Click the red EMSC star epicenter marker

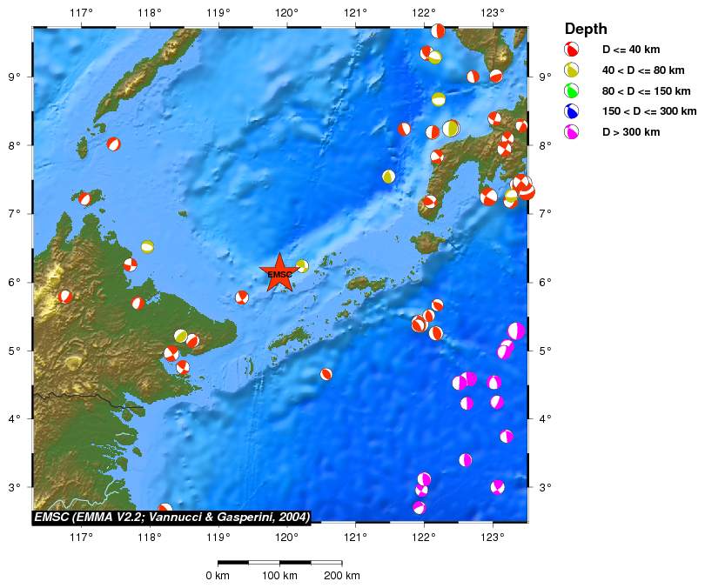pyautogui.click(x=279, y=273)
